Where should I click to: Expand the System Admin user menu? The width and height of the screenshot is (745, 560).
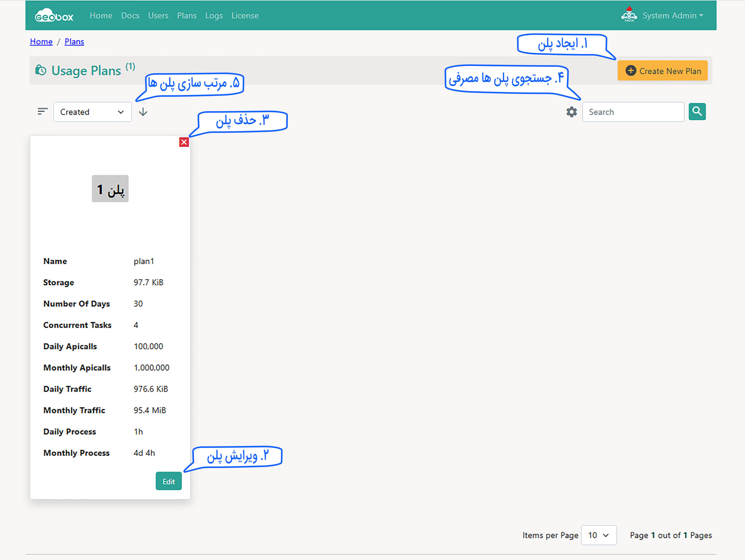click(673, 15)
